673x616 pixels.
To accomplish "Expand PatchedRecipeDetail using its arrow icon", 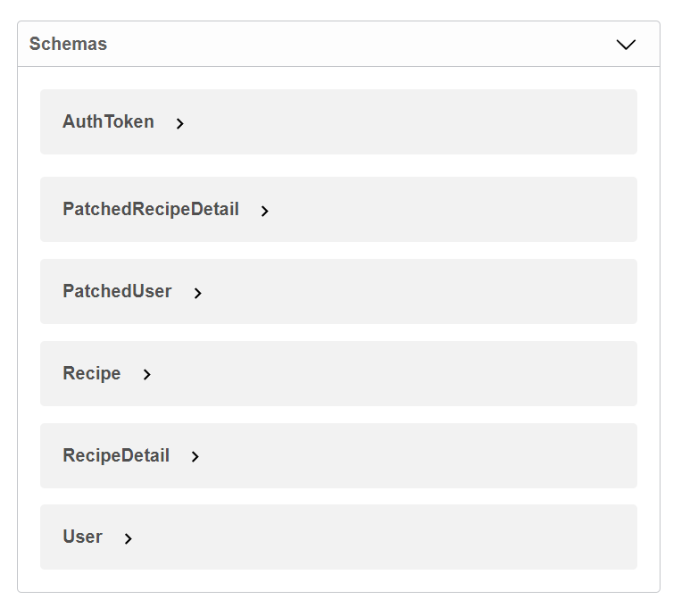I will pos(264,211).
